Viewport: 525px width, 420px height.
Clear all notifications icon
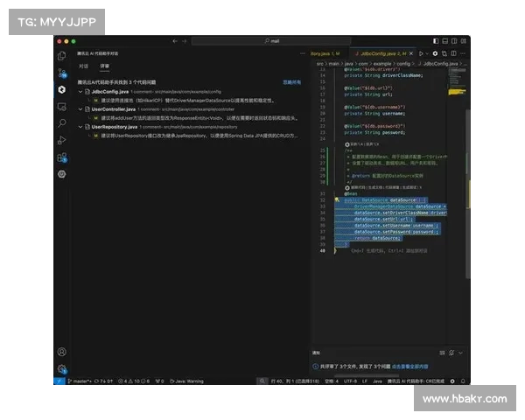[442, 353]
